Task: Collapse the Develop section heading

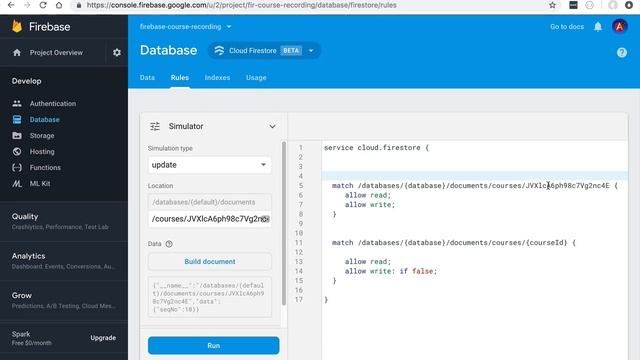Action: [27, 81]
